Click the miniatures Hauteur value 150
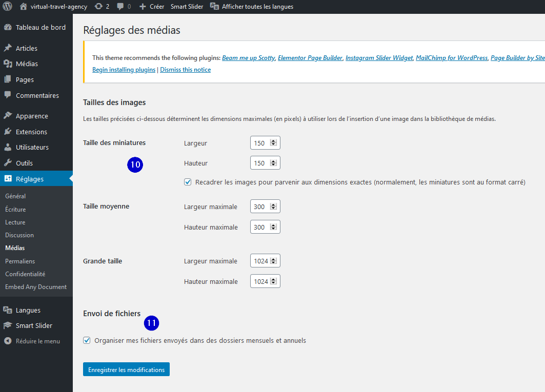 [259, 163]
